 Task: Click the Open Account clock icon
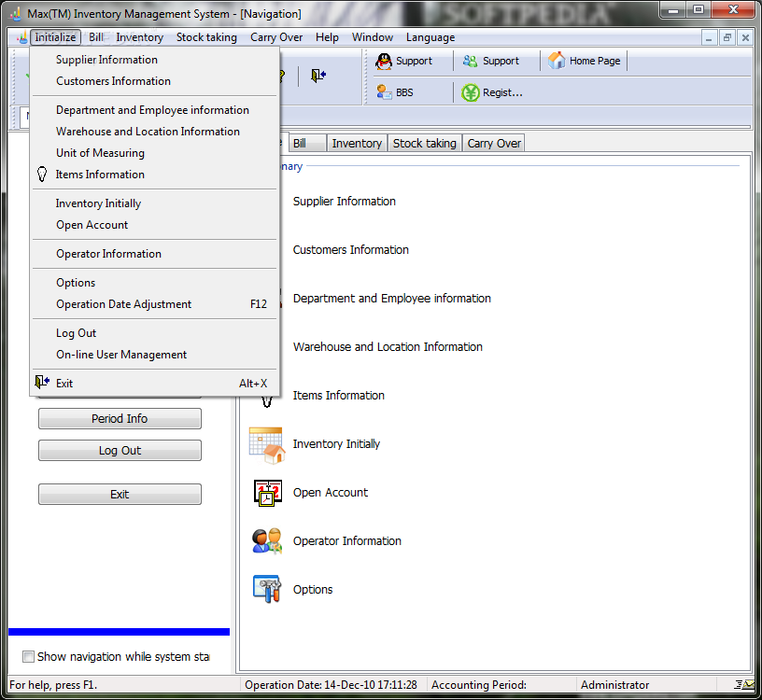[268, 493]
